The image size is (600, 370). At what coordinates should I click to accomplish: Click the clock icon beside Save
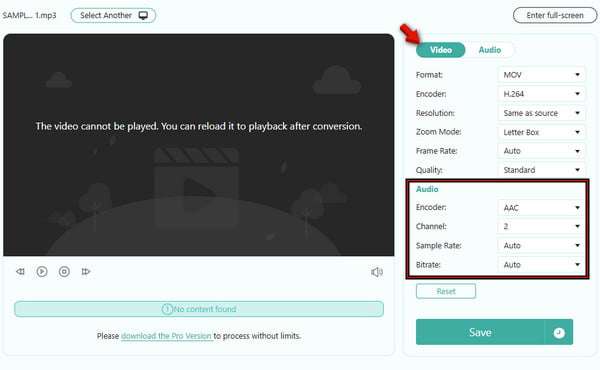tap(559, 333)
